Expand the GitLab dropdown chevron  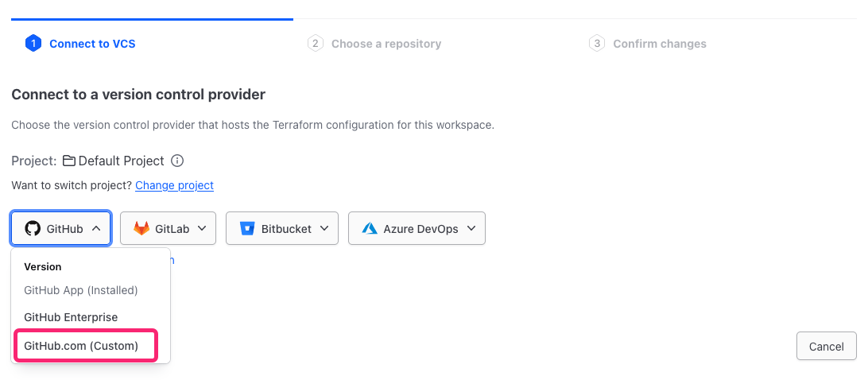pos(202,229)
